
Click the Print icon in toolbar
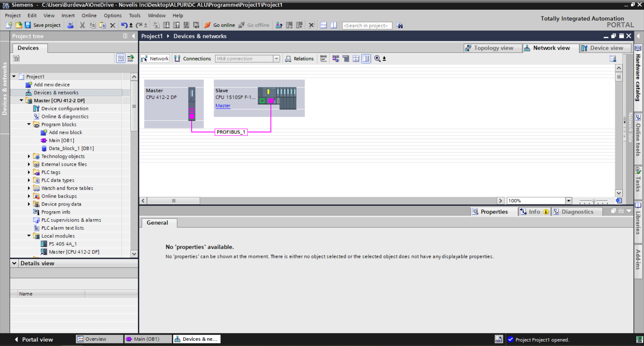pyautogui.click(x=70, y=25)
